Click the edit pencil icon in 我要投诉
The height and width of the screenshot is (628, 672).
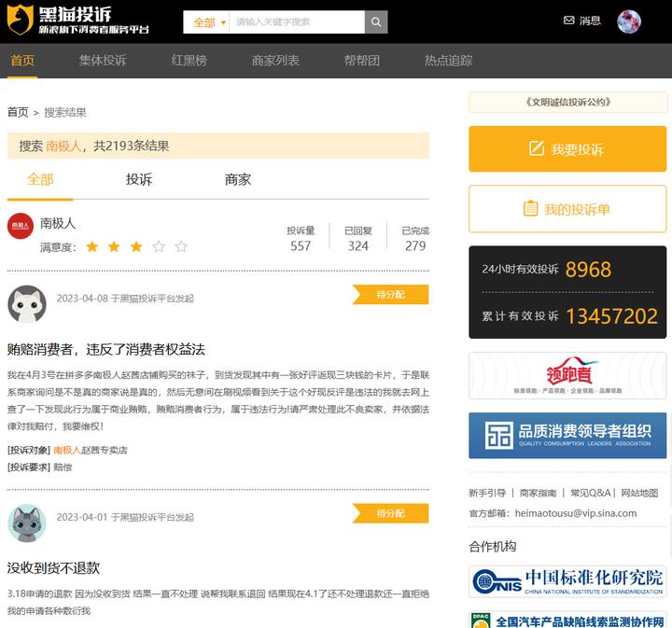tap(537, 148)
